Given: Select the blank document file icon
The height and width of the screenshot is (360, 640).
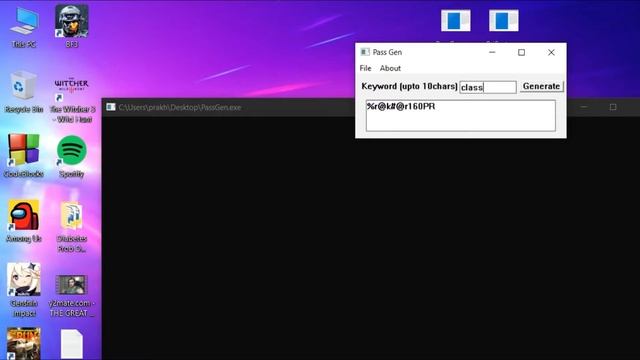Looking at the screenshot, I should (x=71, y=344).
